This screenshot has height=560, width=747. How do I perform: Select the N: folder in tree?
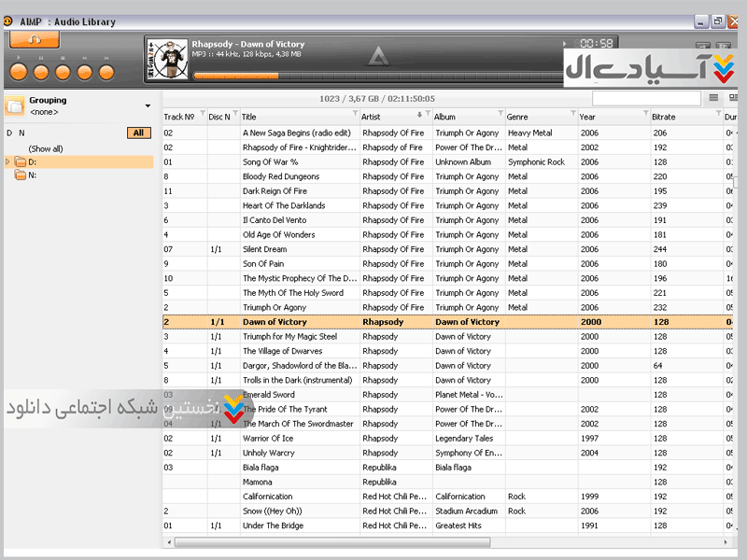(x=33, y=175)
